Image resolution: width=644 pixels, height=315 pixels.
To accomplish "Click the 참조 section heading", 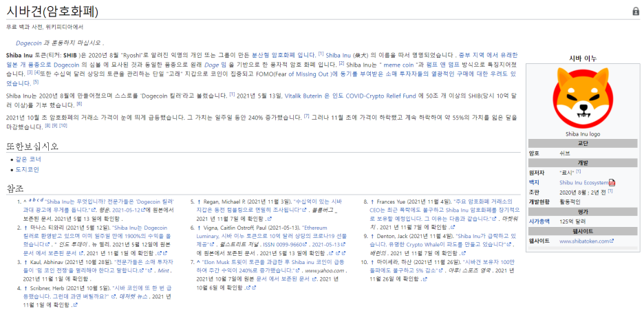I will (15, 188).
